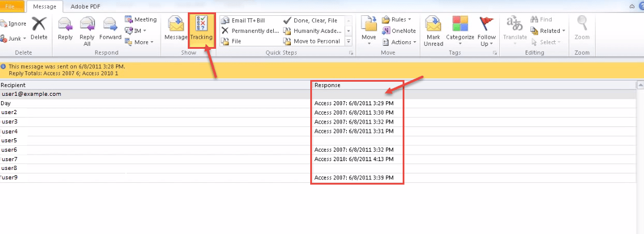The width and height of the screenshot is (644, 234).
Task: Open the File tab
Action: point(10,6)
